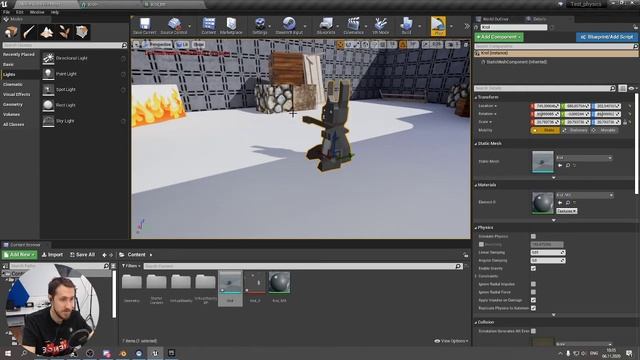This screenshot has height=360, width=640.
Task: Toggle Apply Impulse on Damage checkbox
Action: [533, 300]
